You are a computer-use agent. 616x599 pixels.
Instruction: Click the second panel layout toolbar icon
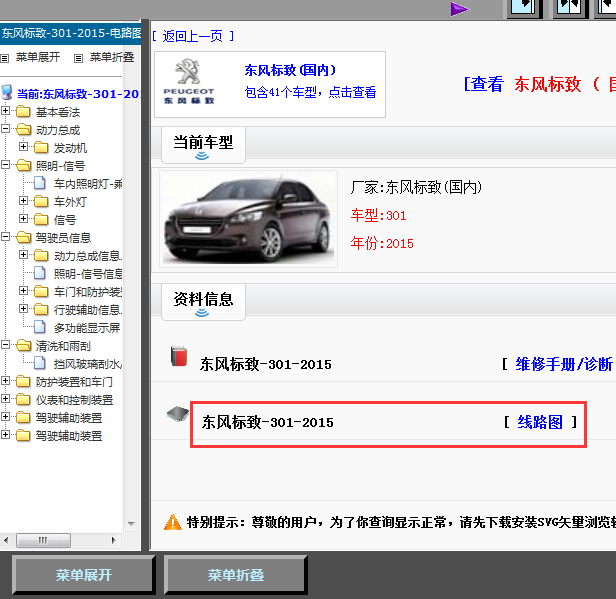coord(570,8)
